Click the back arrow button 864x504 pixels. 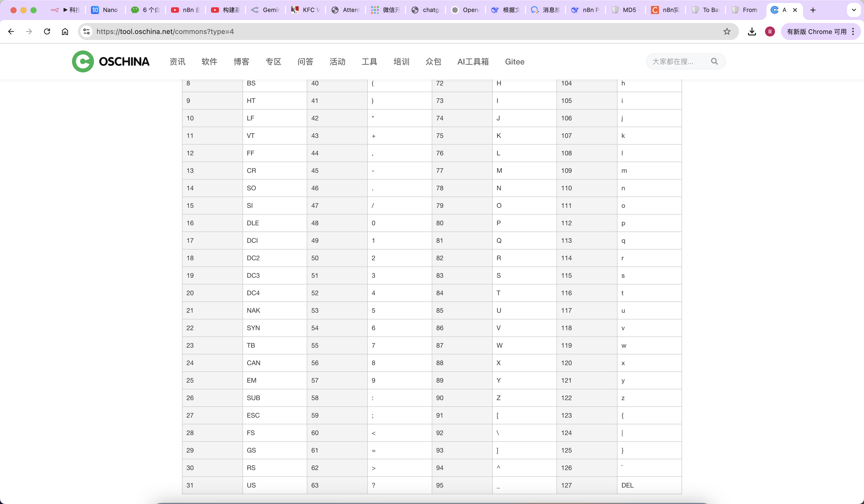(11, 31)
